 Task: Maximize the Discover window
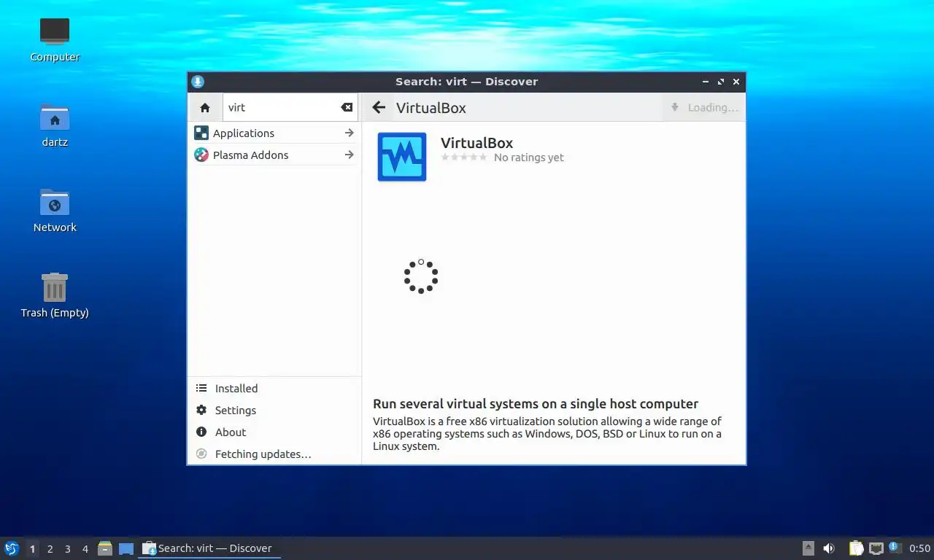pos(721,82)
